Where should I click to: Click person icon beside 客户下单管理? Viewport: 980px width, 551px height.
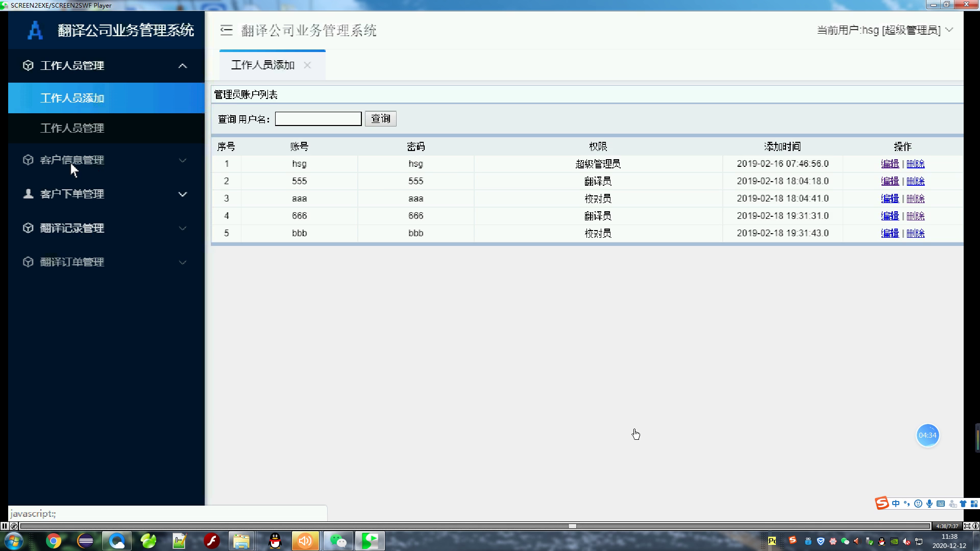(x=28, y=194)
